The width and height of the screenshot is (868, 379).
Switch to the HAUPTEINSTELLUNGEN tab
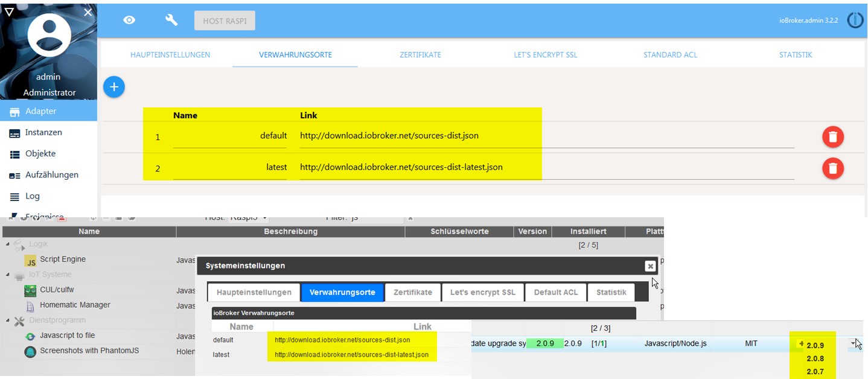[x=170, y=54]
